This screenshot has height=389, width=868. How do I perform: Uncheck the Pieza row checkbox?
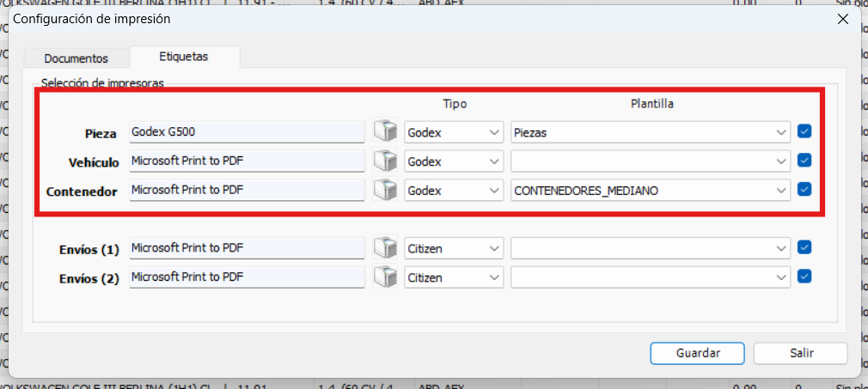tap(804, 132)
